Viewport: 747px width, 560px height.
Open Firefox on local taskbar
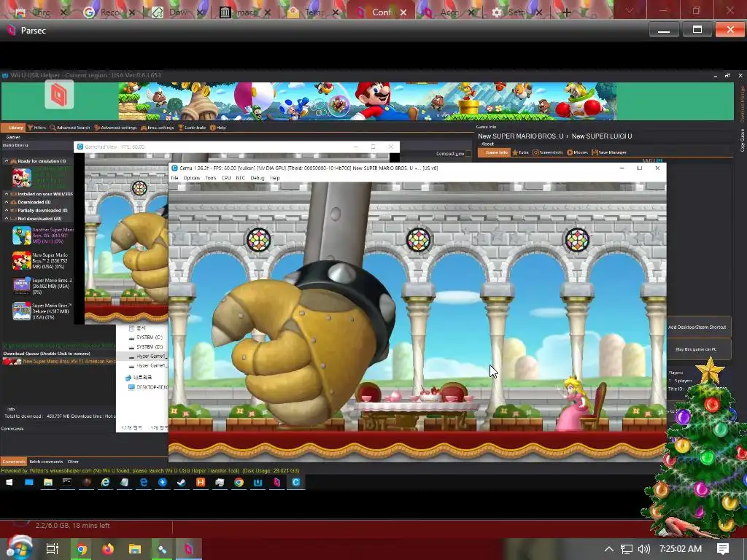pyautogui.click(x=108, y=549)
